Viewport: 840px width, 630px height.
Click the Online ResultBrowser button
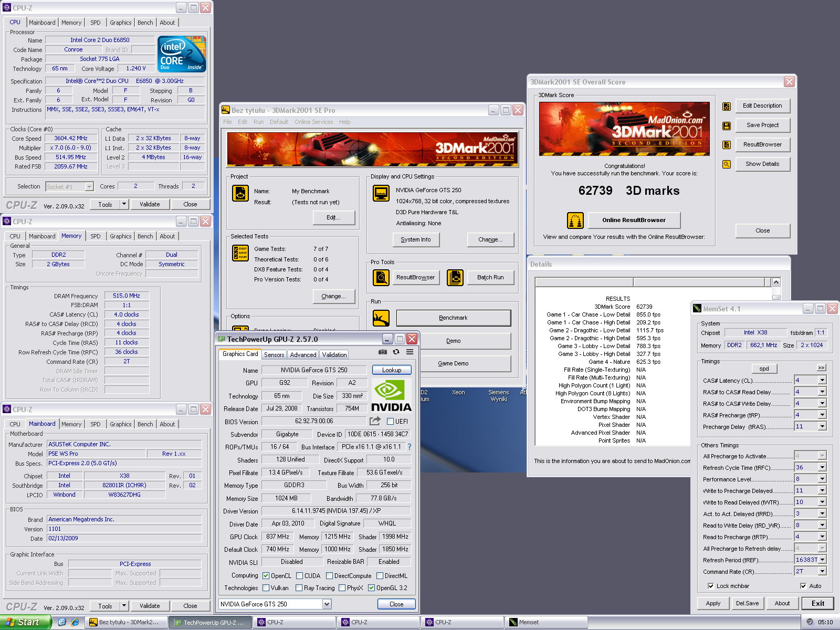[634, 220]
